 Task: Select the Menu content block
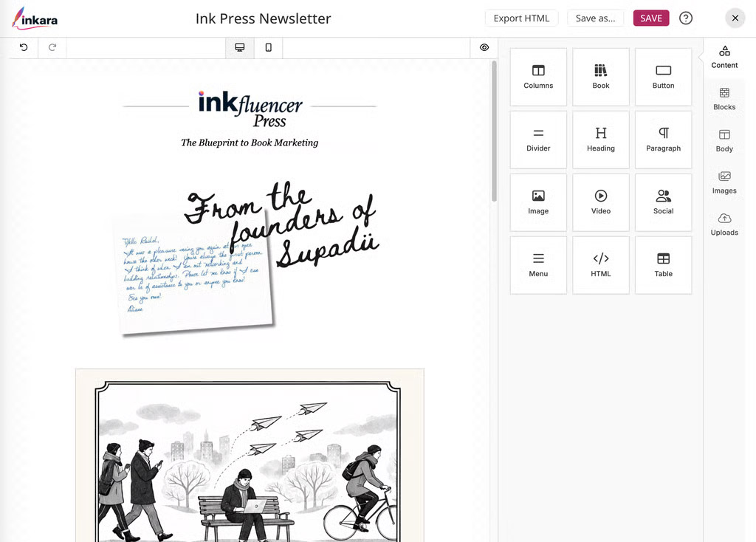(538, 265)
